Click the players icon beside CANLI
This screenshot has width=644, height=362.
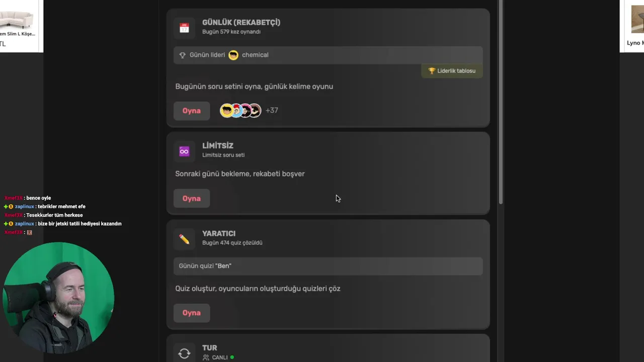click(206, 357)
